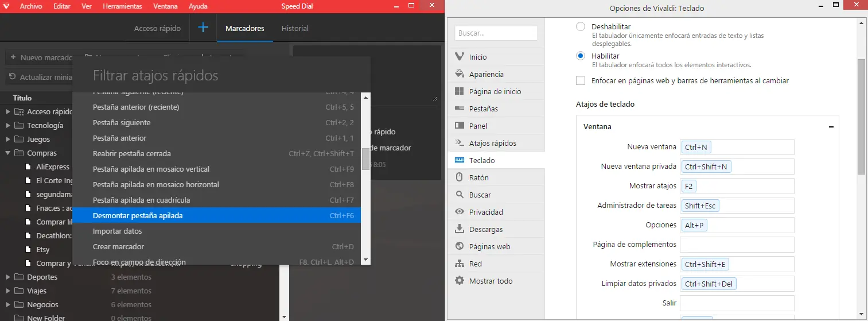Expand the Deportes folder arrow
This screenshot has height=321, width=868.
click(x=8, y=277)
